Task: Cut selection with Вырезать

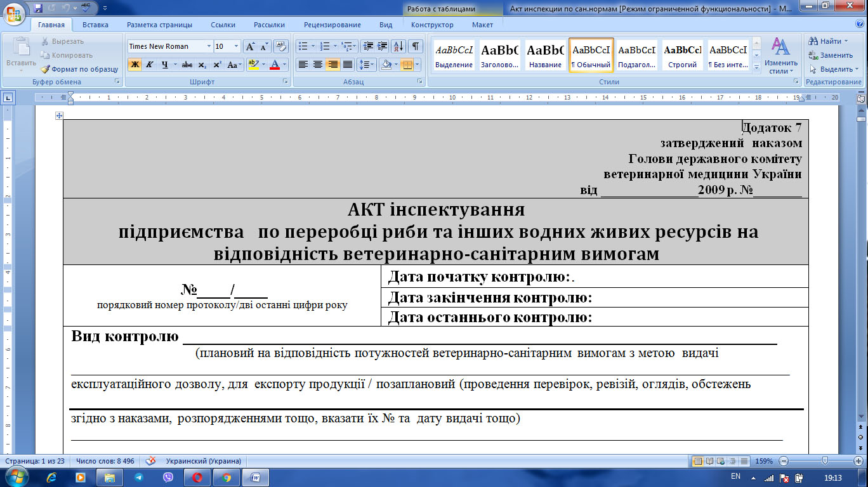Action: pyautogui.click(x=62, y=41)
